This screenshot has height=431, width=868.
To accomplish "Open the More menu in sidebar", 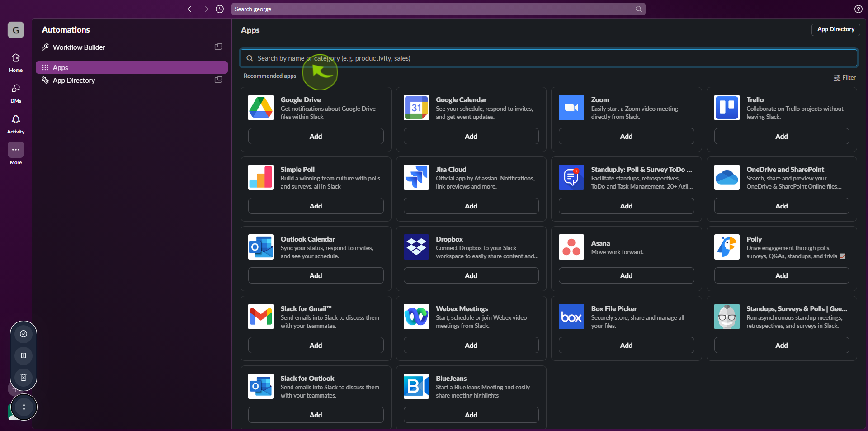I will coord(16,154).
